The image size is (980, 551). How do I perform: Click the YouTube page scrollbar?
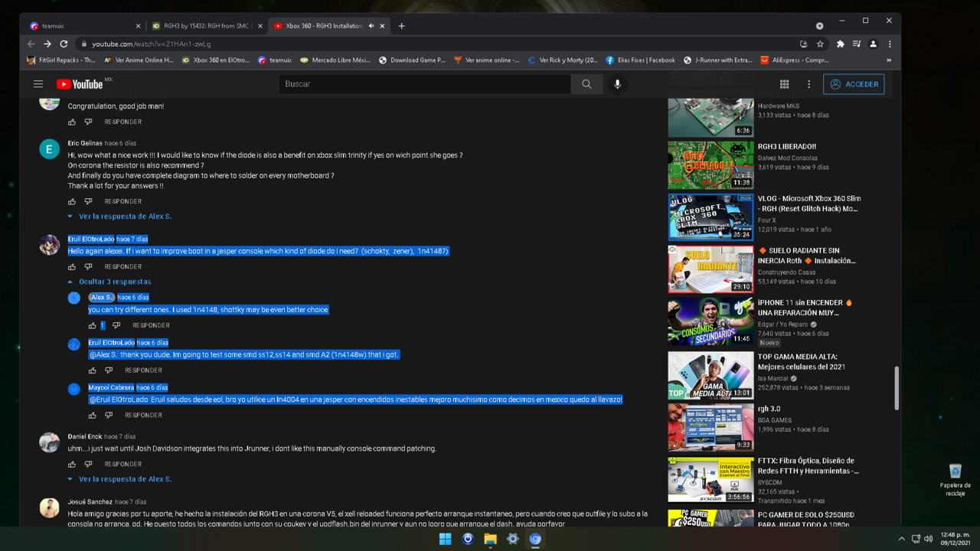896,388
